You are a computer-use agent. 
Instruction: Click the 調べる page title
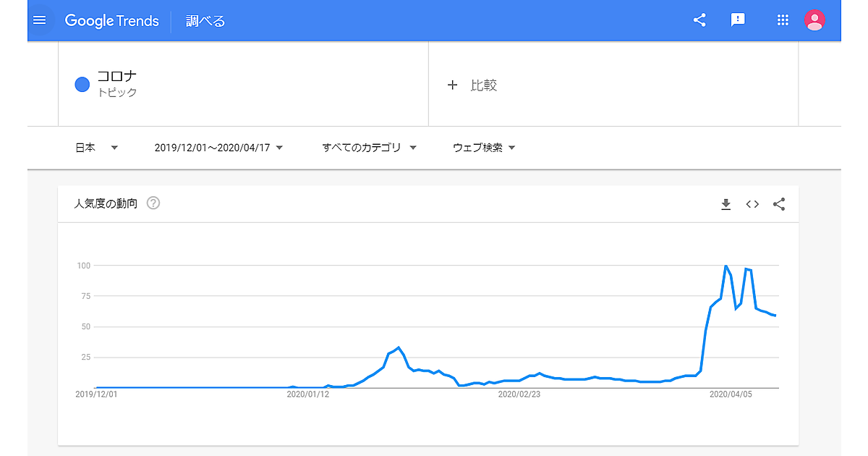(205, 21)
